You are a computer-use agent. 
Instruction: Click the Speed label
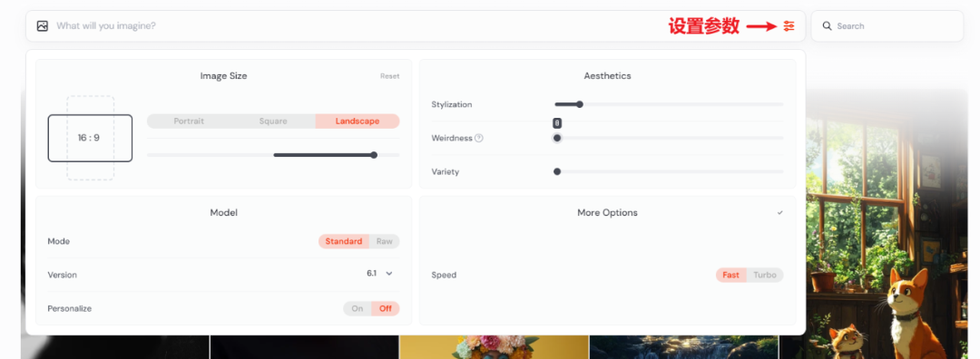click(x=444, y=275)
